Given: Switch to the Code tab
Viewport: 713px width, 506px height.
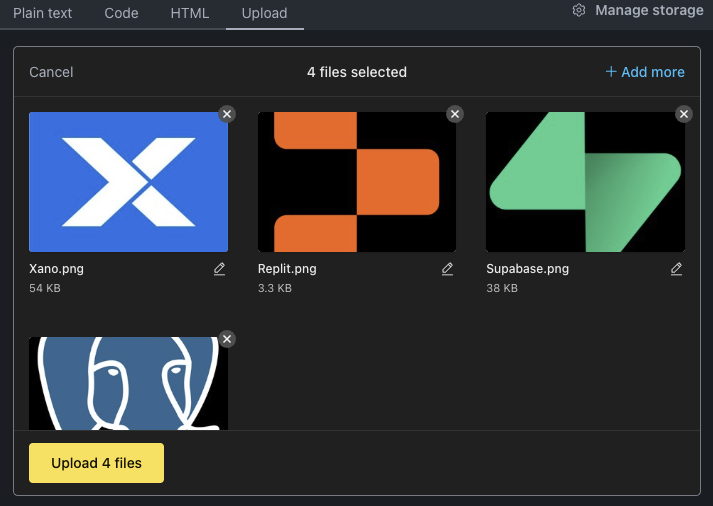Looking at the screenshot, I should pyautogui.click(x=121, y=13).
